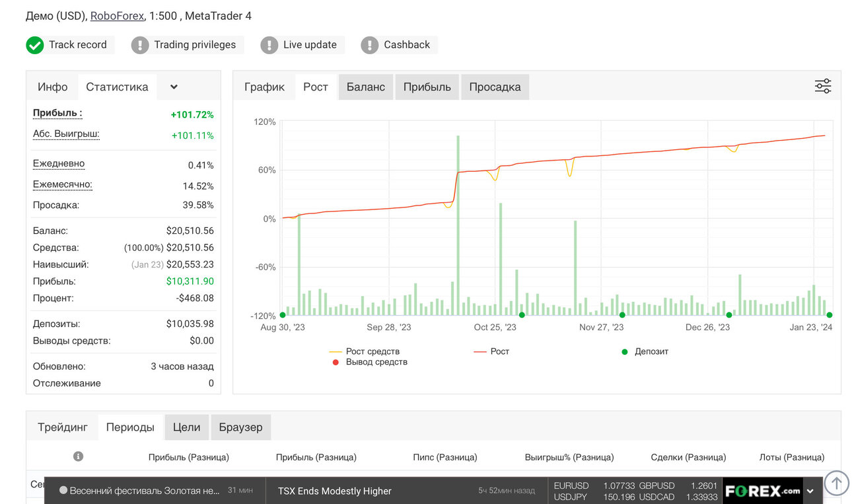852x504 pixels.
Task: Open the 'Трейдинг' tab
Action: click(x=63, y=427)
